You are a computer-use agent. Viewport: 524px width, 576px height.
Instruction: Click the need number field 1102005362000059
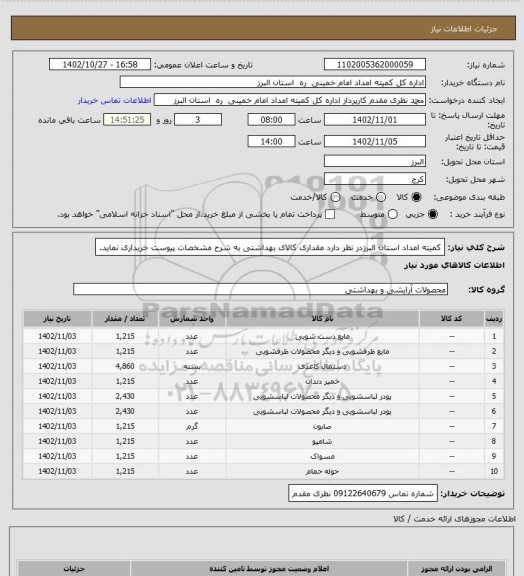coord(375,64)
